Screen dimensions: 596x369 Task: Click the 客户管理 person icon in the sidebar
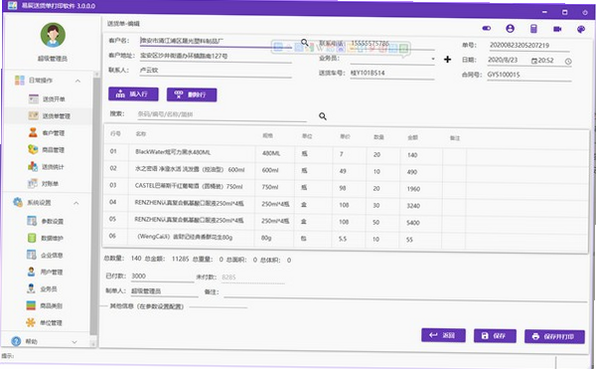click(33, 132)
